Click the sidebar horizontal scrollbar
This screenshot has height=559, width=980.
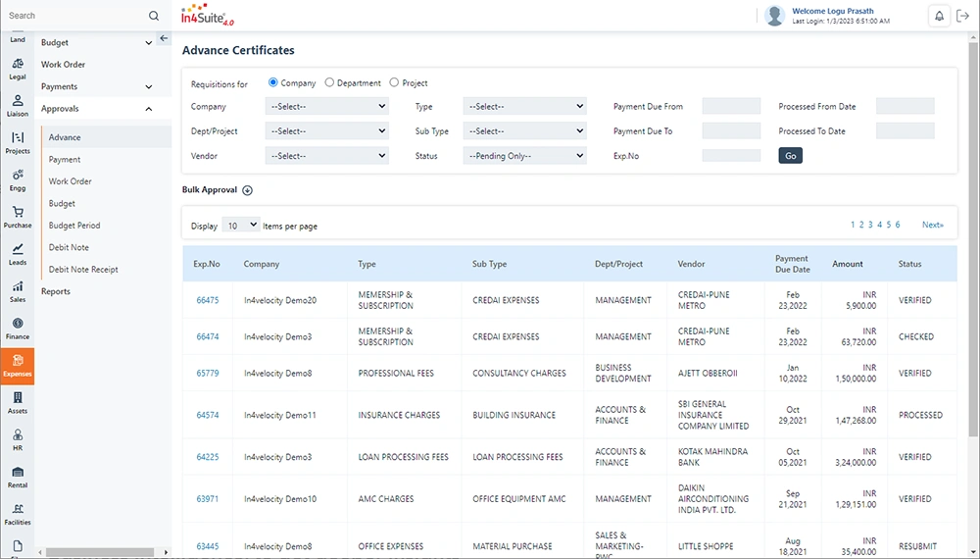click(100, 552)
